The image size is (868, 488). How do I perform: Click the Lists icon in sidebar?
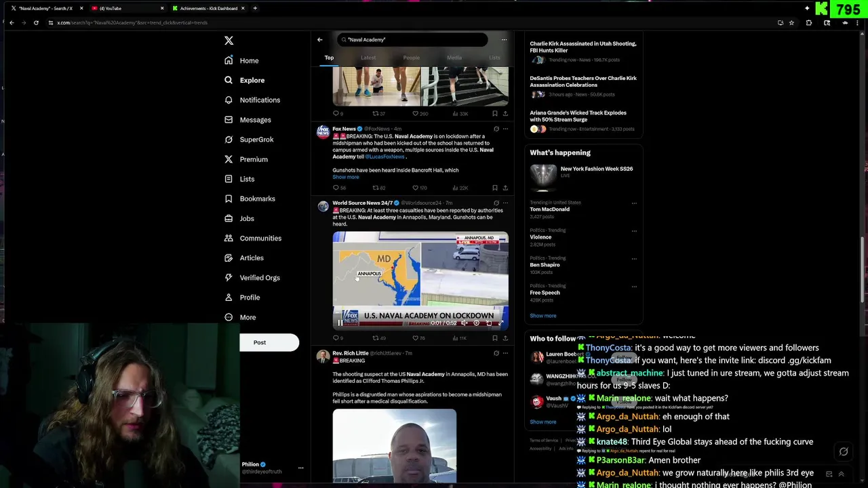click(x=229, y=179)
